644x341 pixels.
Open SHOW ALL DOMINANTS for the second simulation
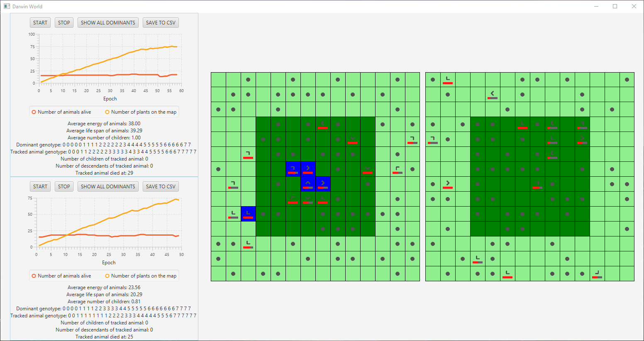[107, 186]
